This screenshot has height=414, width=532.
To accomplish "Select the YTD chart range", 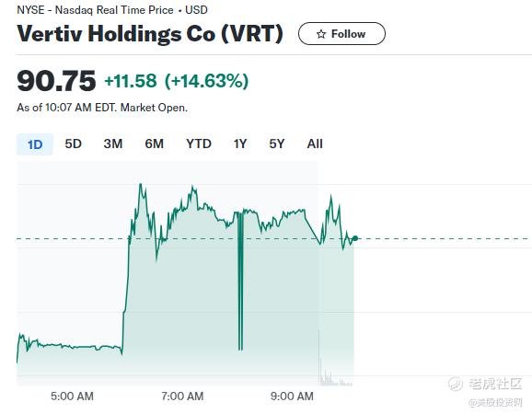I will [x=199, y=144].
